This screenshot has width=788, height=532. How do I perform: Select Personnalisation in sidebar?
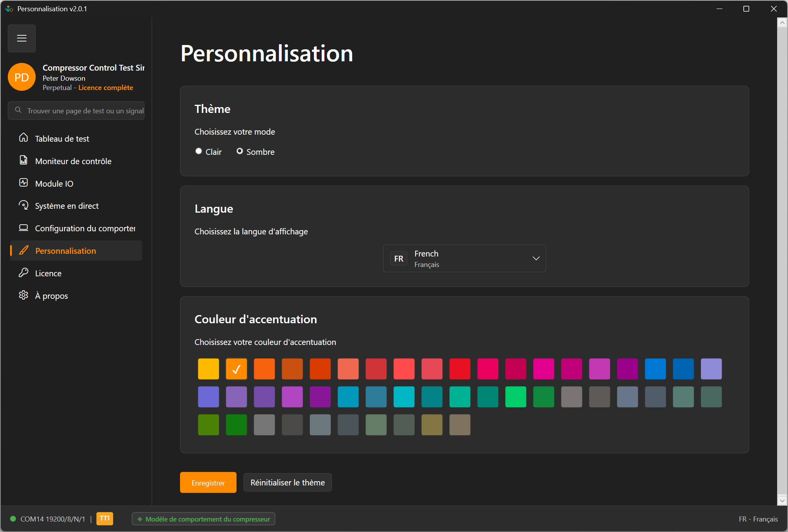(x=76, y=251)
